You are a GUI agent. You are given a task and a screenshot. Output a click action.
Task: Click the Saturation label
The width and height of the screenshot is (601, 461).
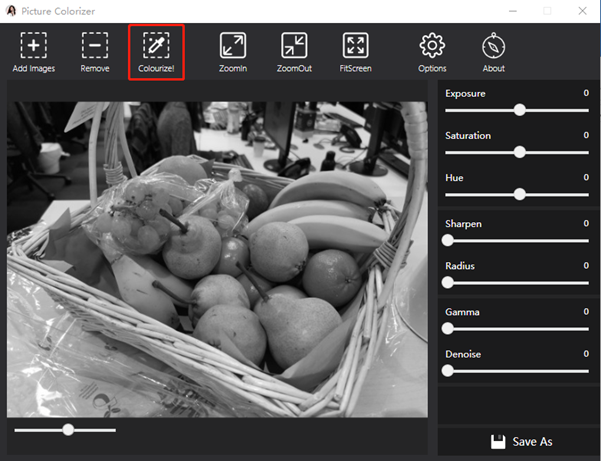(x=468, y=136)
